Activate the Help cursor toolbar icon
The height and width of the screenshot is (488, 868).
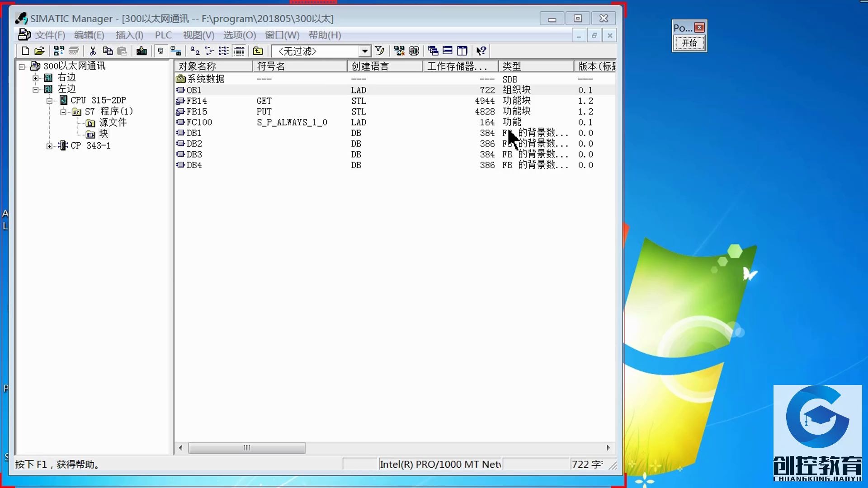click(481, 51)
